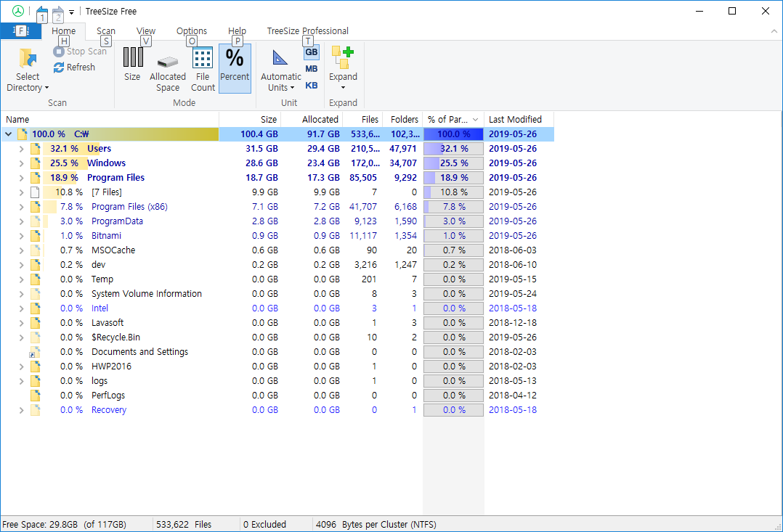Viewport: 783px width, 532px height.
Task: Sort by % of Parent column header
Action: [x=453, y=119]
